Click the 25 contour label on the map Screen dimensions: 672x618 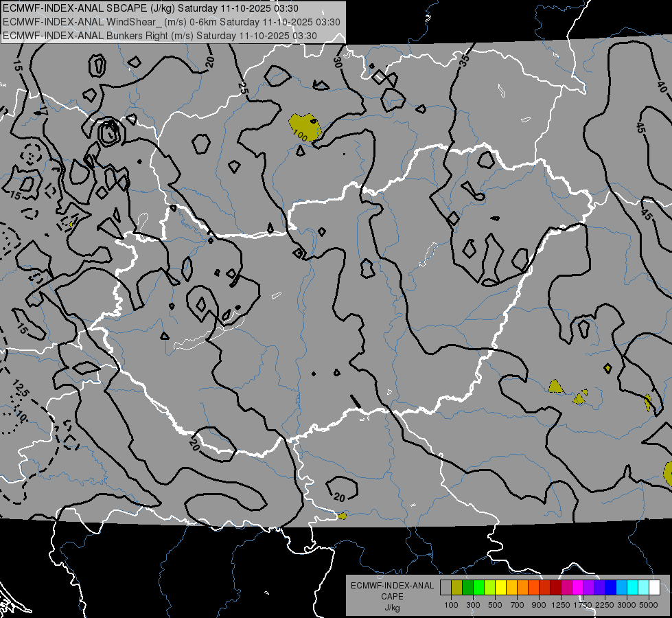(243, 89)
